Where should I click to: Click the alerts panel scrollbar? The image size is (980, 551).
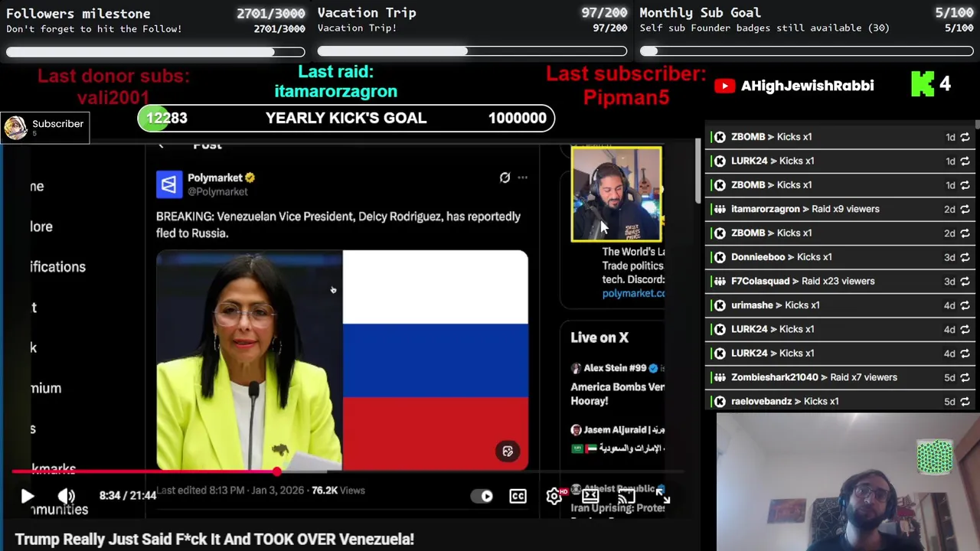point(977,124)
